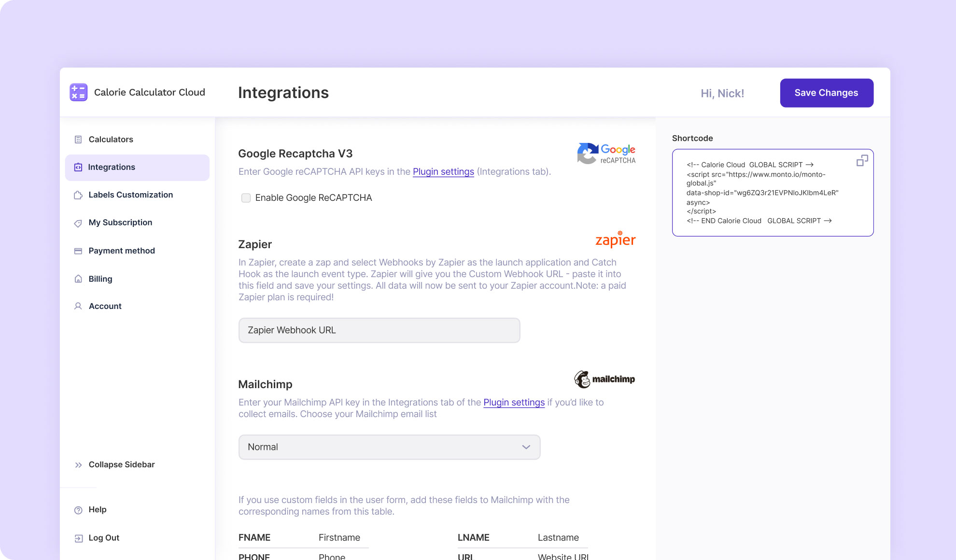Click the Account user icon
This screenshot has height=560, width=956.
click(x=78, y=306)
